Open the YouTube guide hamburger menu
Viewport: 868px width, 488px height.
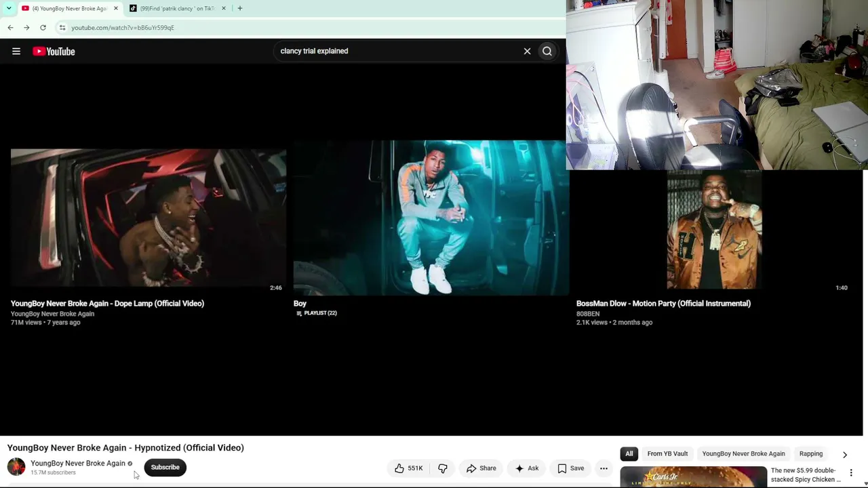[x=16, y=52]
